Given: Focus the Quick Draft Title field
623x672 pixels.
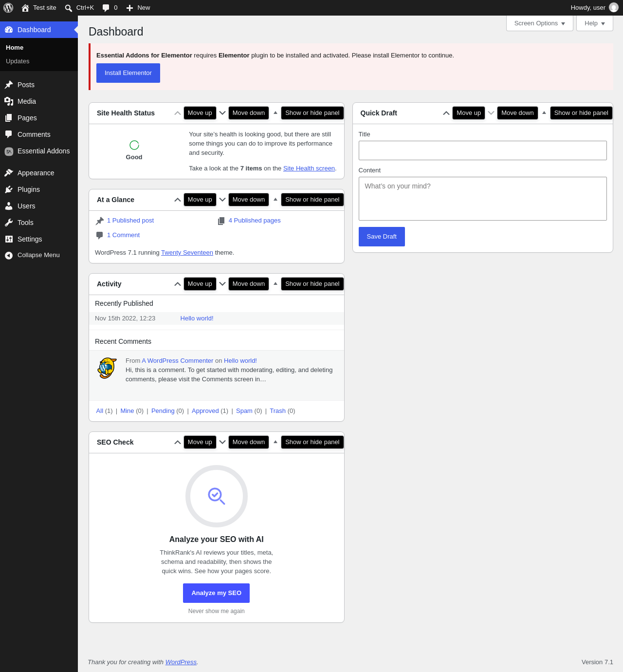Looking at the screenshot, I should (483, 150).
